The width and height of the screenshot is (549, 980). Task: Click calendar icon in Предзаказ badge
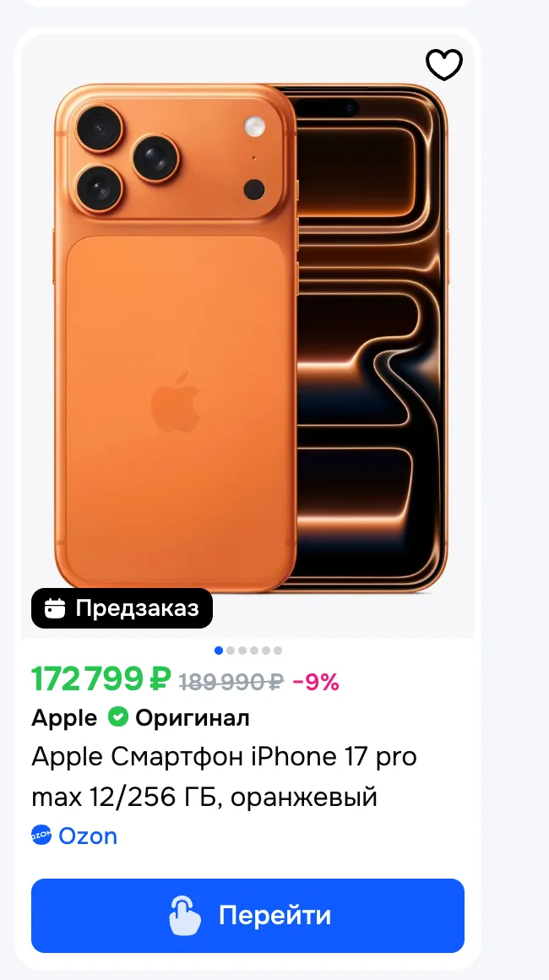coord(55,608)
